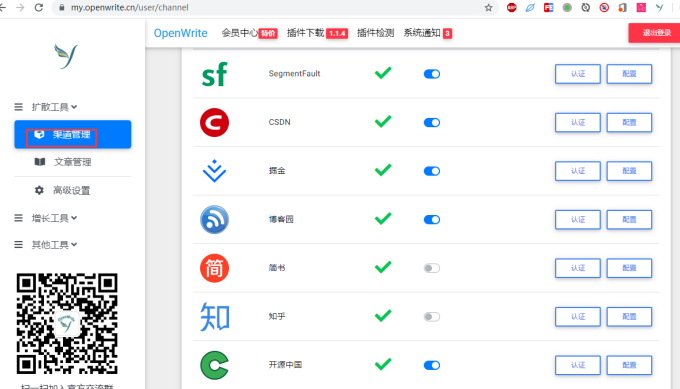Screen dimensions: 680x389
Task: Click the QR code image in sidebar
Action: point(67,324)
